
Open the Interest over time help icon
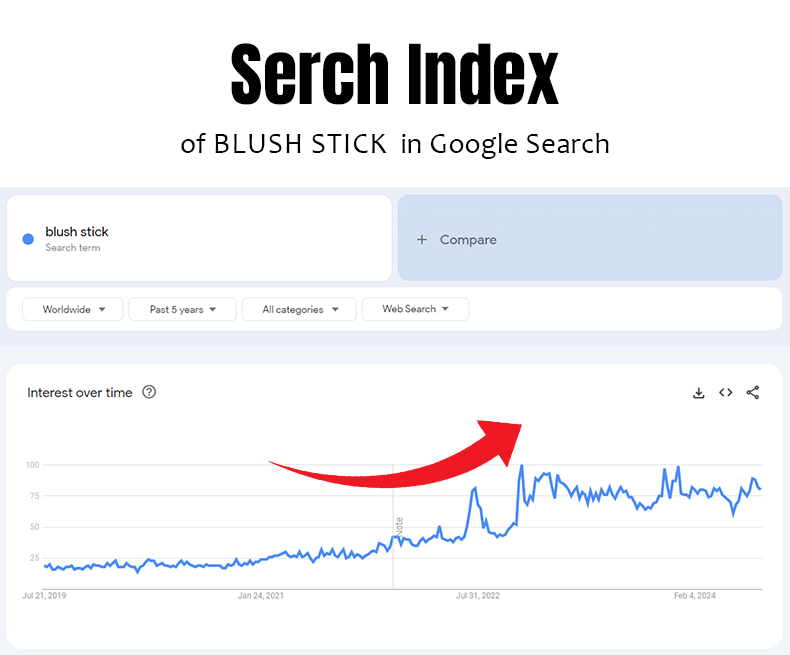149,393
